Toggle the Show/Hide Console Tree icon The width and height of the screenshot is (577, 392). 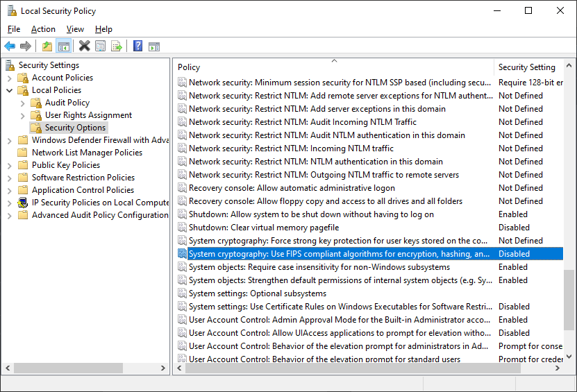64,46
